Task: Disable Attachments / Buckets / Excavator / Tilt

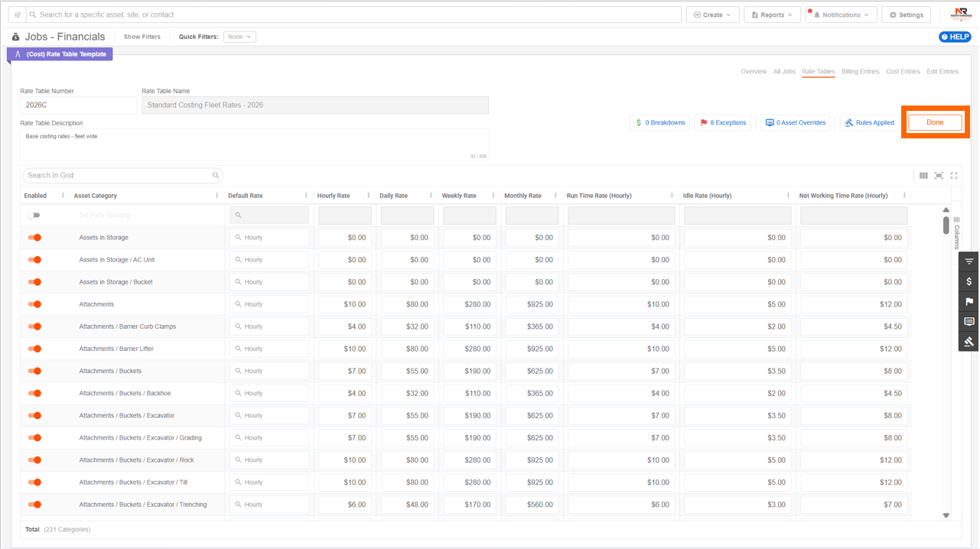Action: coord(34,482)
